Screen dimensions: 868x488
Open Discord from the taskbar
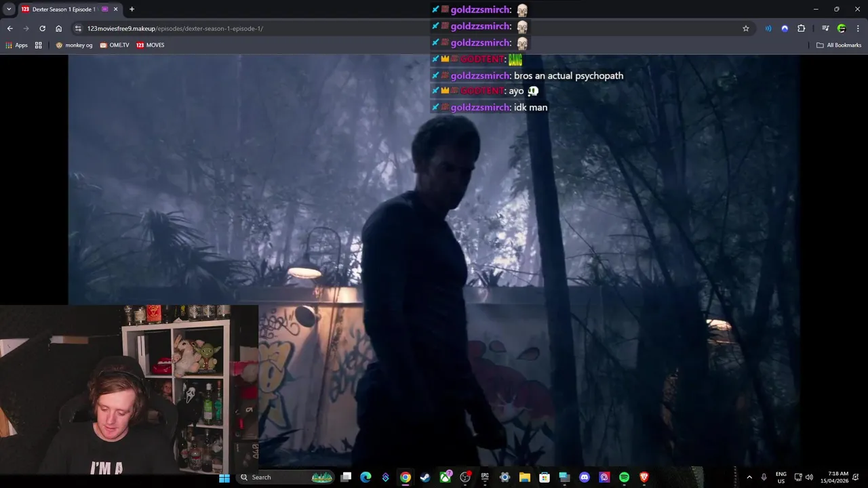tap(585, 477)
